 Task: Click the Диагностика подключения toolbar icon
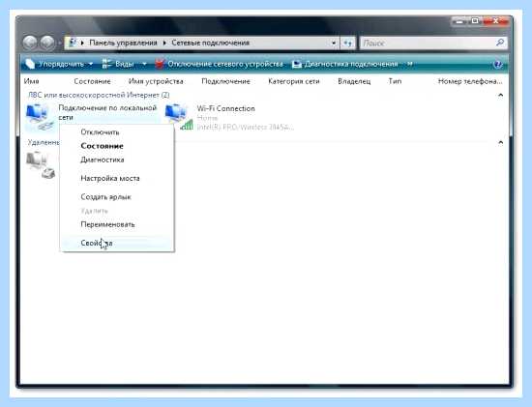point(297,64)
